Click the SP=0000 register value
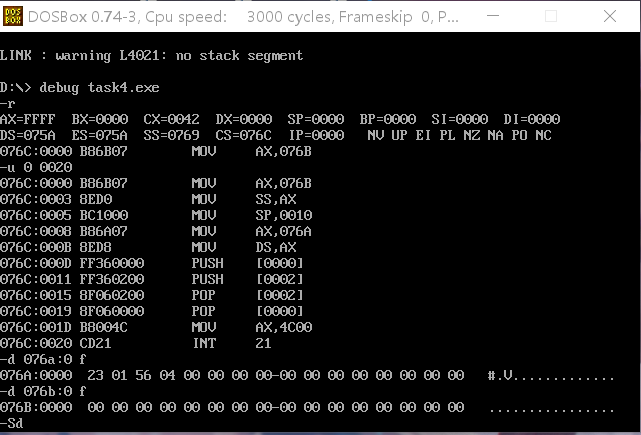The image size is (641, 435). (x=316, y=119)
